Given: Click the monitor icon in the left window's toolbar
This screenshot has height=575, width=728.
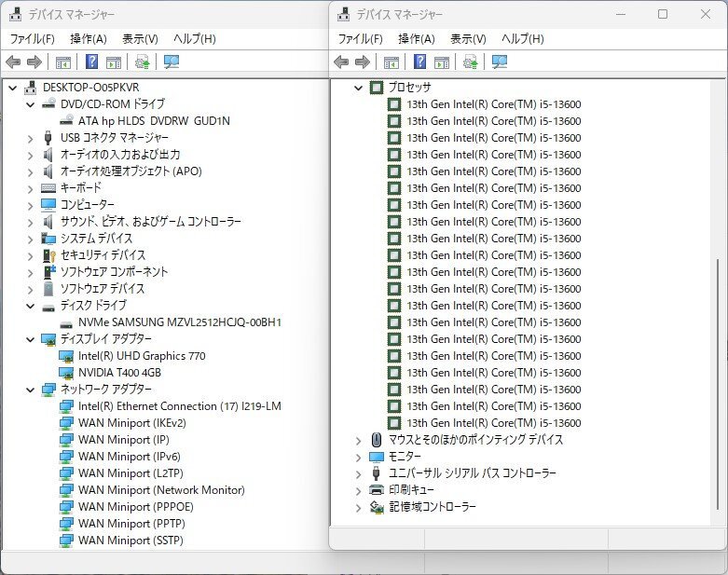Looking at the screenshot, I should pos(171,62).
